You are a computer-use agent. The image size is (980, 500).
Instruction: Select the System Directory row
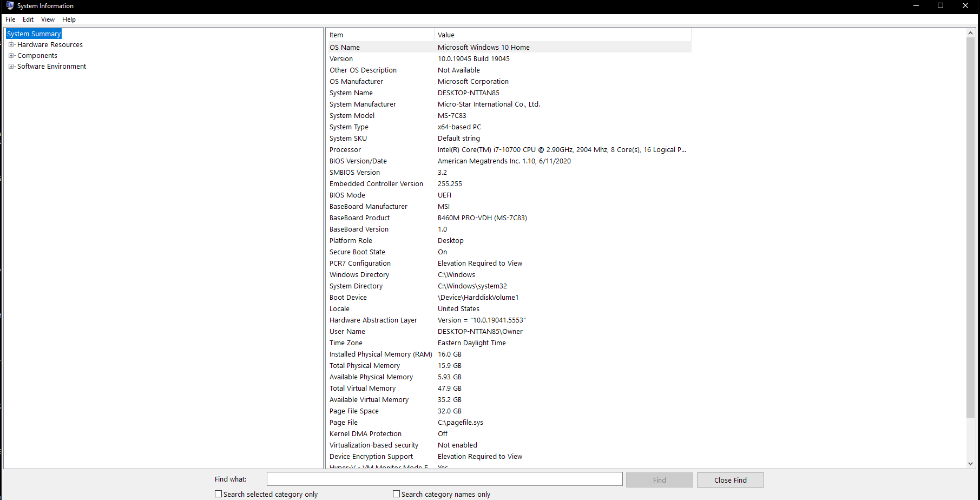(x=510, y=286)
